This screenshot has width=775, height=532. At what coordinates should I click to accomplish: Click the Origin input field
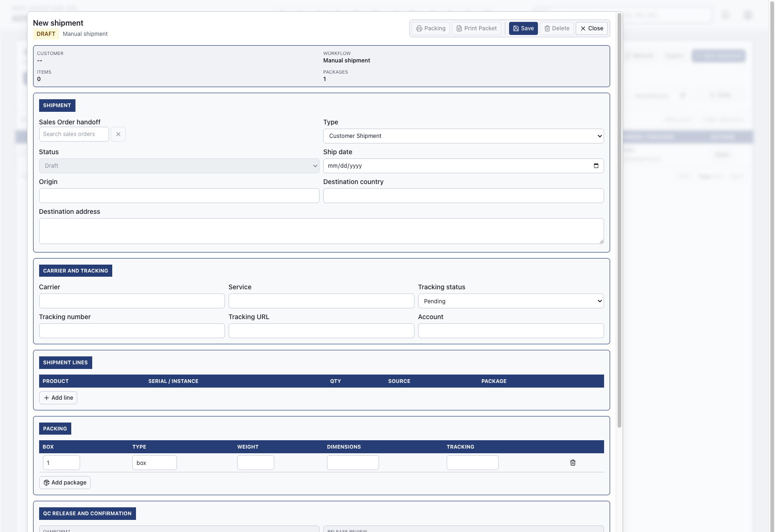179,196
